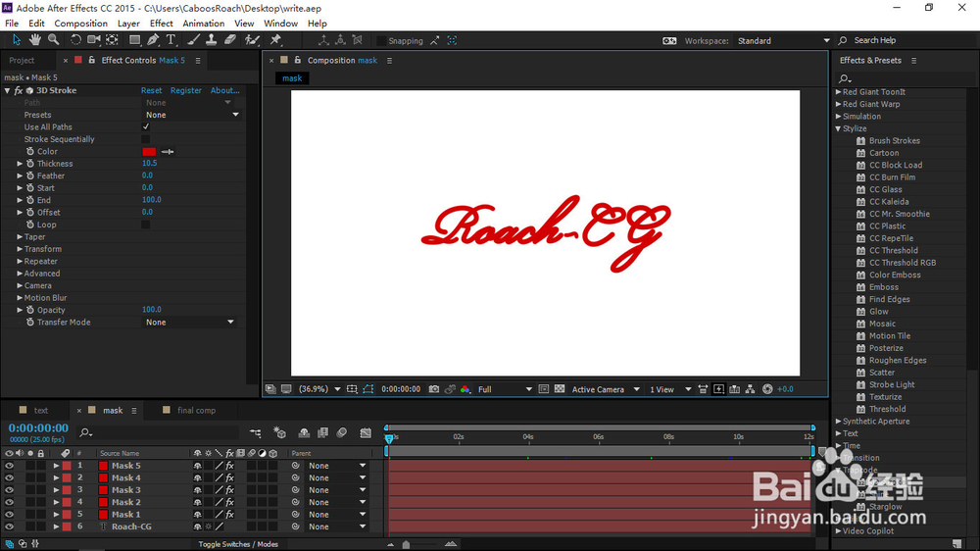Open channel and color management settings
Screen dimensions: 980x551
click(465, 389)
